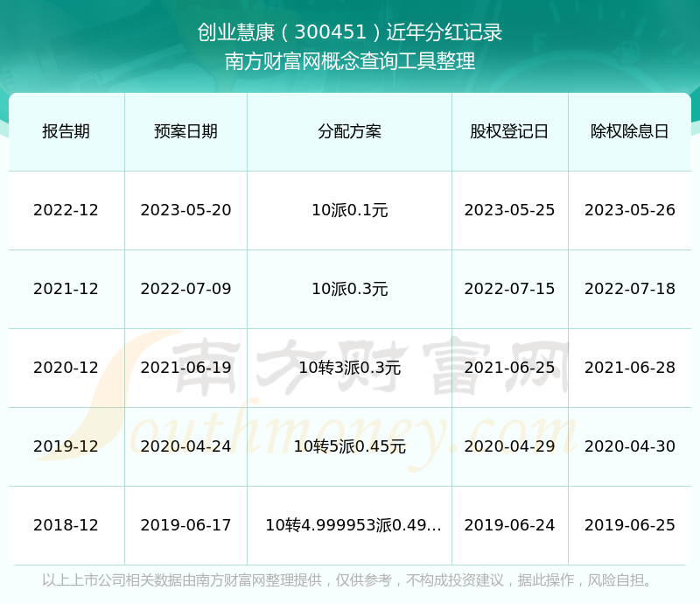Image resolution: width=700 pixels, height=604 pixels.
Task: Select the 10转5派0.45元 plan cell
Action: [x=349, y=446]
